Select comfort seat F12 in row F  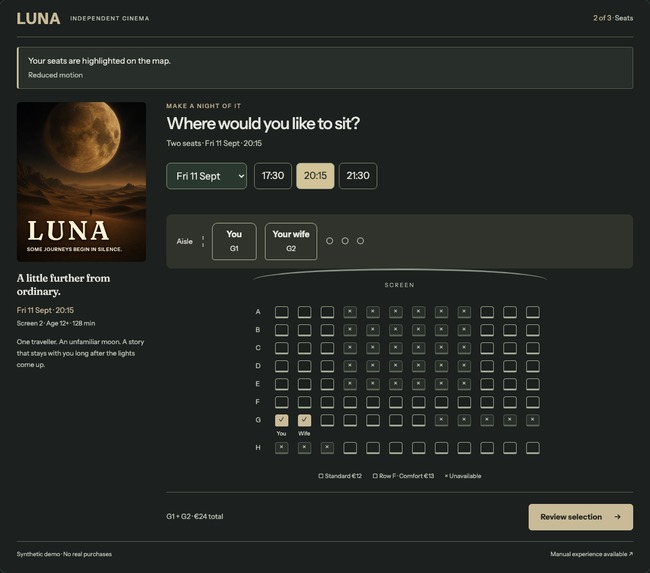533,402
